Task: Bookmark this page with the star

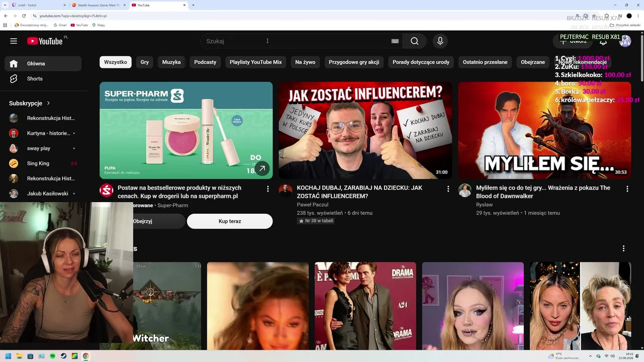Action: click(594, 16)
